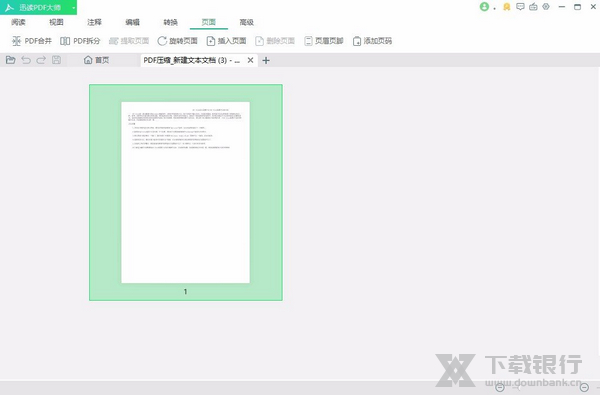Open the 编辑 menu tab
This screenshot has width=600, height=395.
[x=132, y=22]
